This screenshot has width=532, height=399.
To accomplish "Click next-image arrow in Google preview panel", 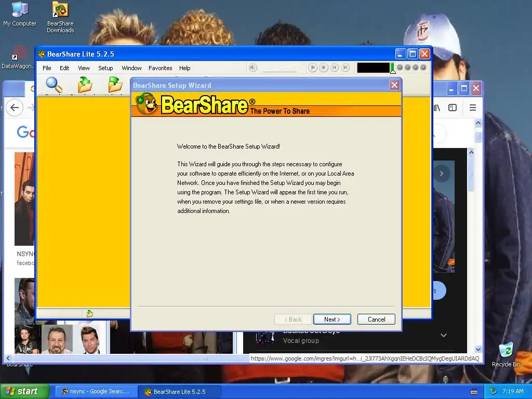I will pyautogui.click(x=442, y=174).
